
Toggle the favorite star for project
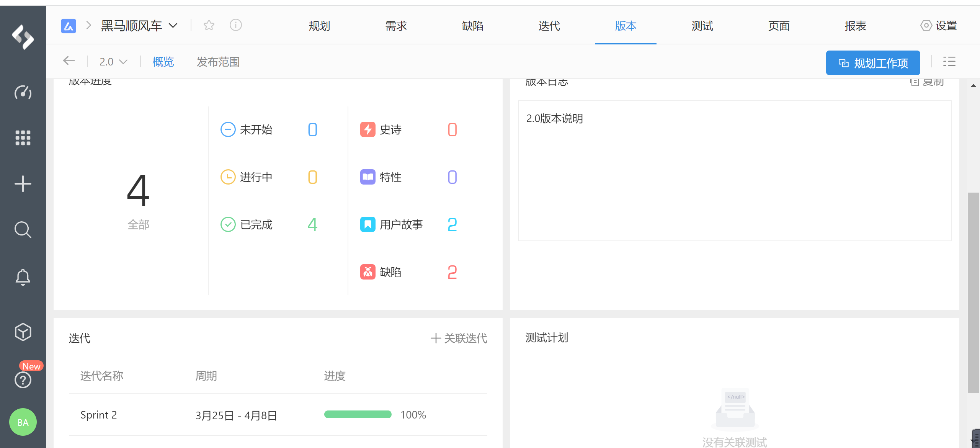(x=209, y=25)
